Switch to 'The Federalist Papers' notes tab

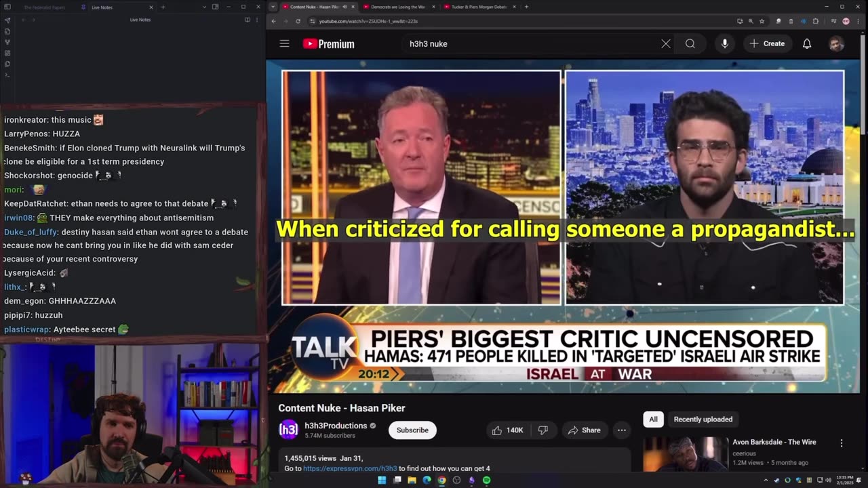pos(45,7)
